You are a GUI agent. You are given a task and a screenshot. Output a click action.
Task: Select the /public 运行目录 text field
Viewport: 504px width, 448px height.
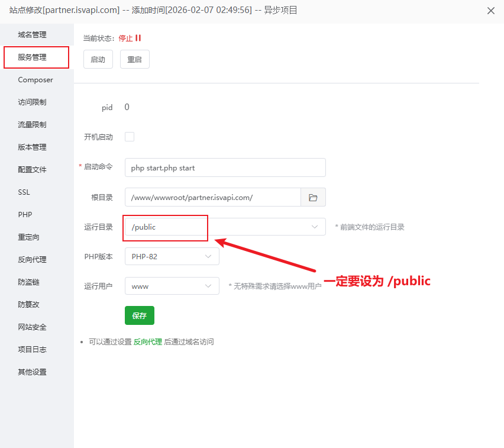click(x=165, y=227)
